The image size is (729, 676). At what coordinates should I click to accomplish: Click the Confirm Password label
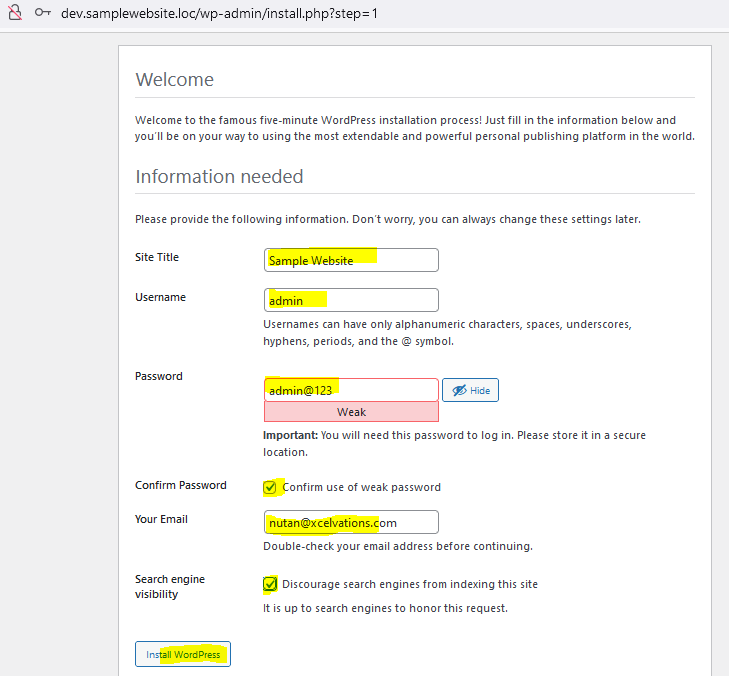coord(180,485)
